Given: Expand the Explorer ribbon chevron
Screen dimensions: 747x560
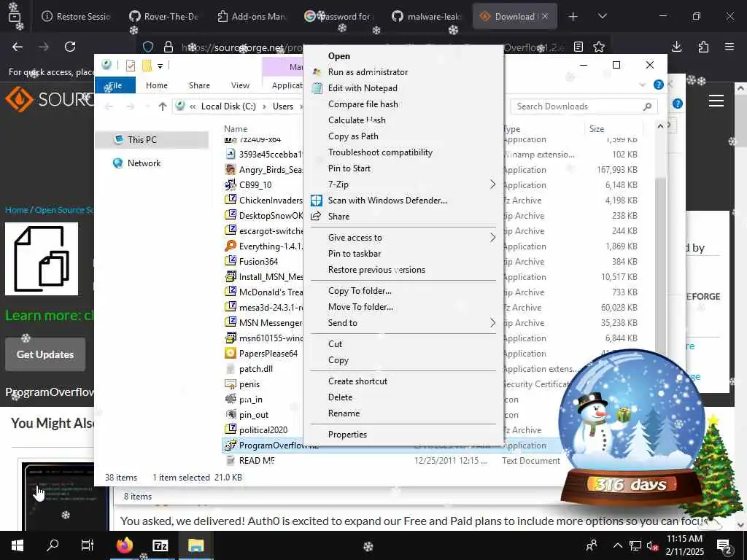Looking at the screenshot, I should pos(642,85).
